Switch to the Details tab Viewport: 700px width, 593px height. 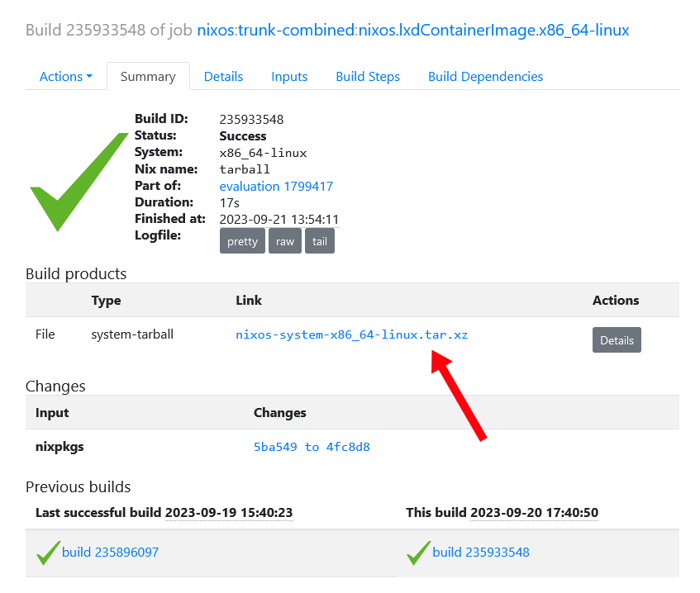(223, 76)
